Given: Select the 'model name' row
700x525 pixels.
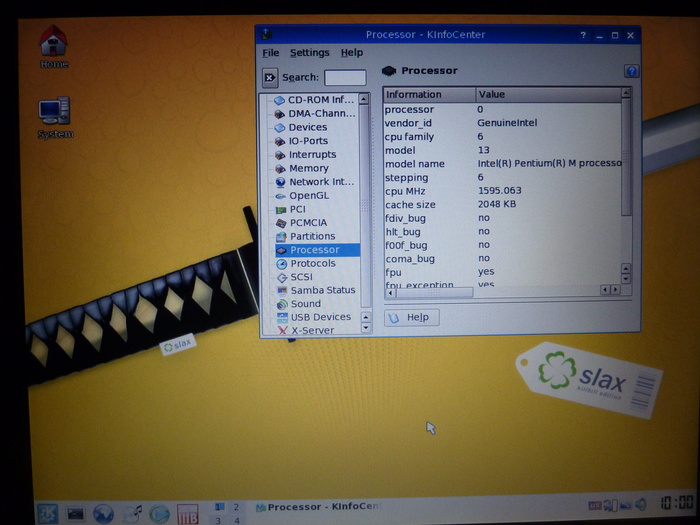Looking at the screenshot, I should coord(502,164).
